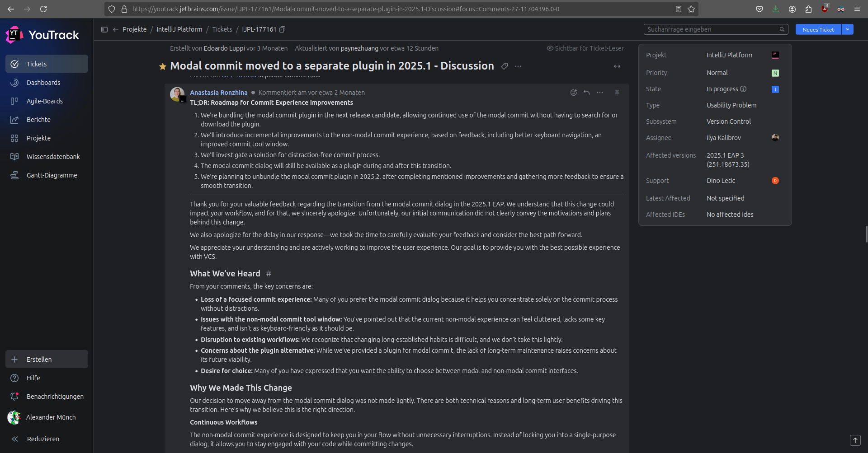The width and height of the screenshot is (868, 453).
Task: Click the Support Dino Letic orange badge
Action: (775, 181)
